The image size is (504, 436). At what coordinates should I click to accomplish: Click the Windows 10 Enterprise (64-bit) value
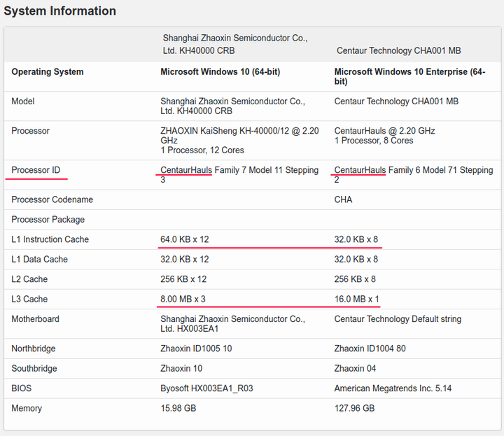(409, 76)
